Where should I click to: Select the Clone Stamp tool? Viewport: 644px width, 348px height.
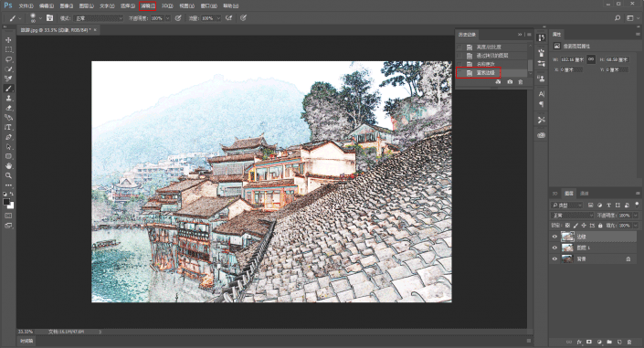(x=8, y=99)
